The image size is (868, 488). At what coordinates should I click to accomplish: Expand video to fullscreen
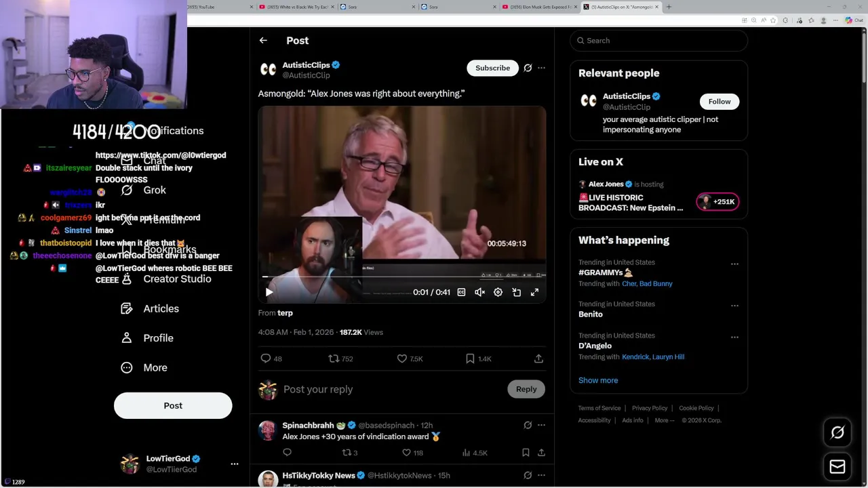pos(534,292)
